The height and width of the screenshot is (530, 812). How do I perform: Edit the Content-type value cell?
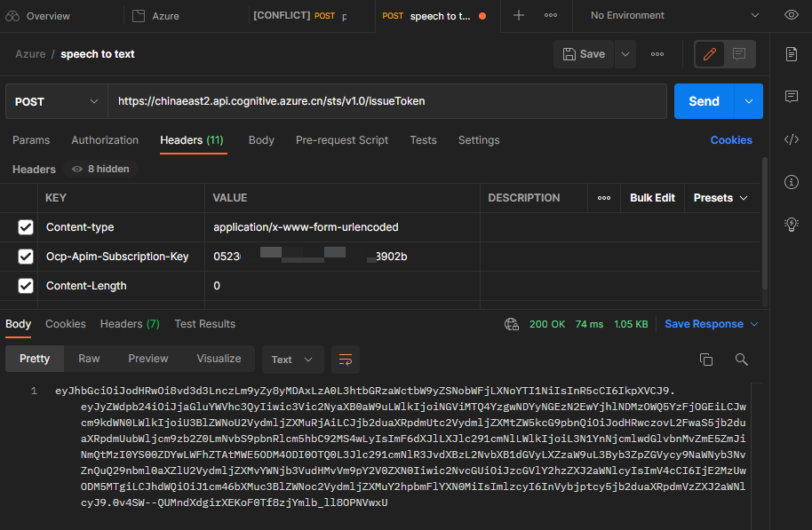(342, 227)
